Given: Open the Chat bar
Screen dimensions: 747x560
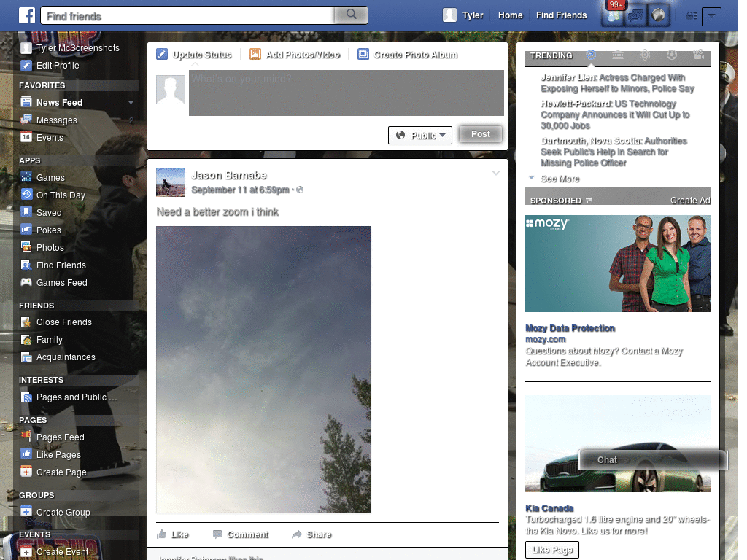Looking at the screenshot, I should tap(653, 459).
